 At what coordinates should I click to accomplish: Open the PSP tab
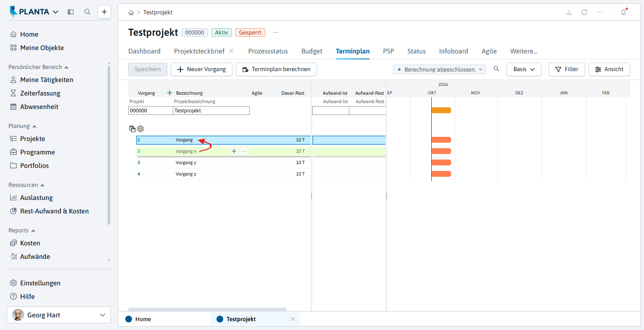(388, 51)
